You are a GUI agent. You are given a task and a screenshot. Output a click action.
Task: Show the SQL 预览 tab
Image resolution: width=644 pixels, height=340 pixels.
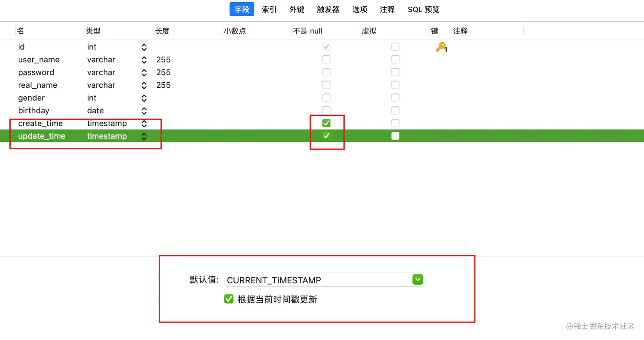coord(423,9)
